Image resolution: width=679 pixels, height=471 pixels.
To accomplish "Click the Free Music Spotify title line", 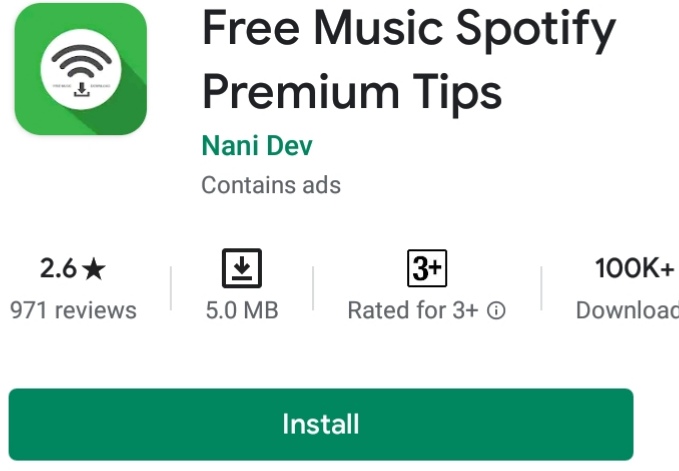I will 409,29.
